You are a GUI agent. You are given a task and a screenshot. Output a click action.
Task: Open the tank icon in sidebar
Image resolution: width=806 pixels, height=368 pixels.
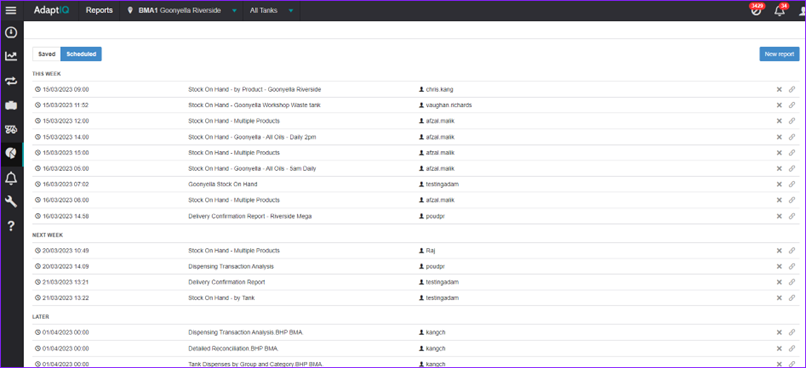[11, 105]
